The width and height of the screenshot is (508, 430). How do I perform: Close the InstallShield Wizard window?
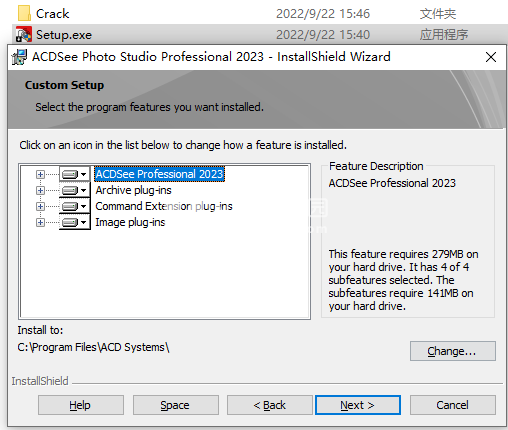coord(491,57)
